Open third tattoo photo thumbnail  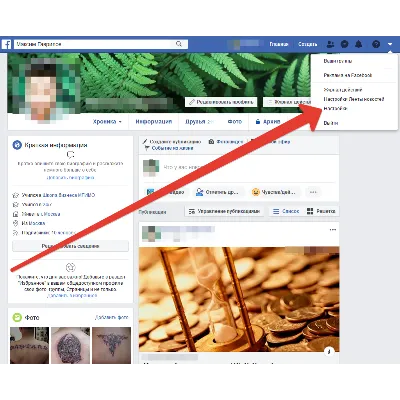(111, 345)
